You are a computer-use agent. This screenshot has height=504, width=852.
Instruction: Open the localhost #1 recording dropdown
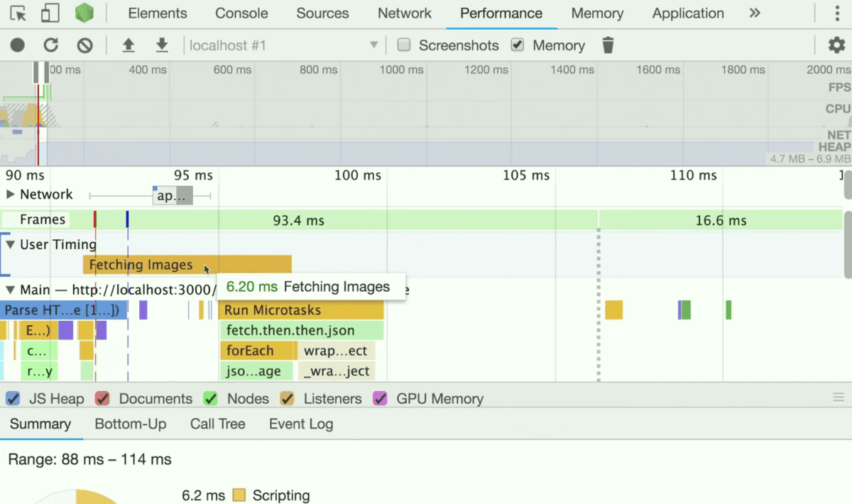(283, 45)
